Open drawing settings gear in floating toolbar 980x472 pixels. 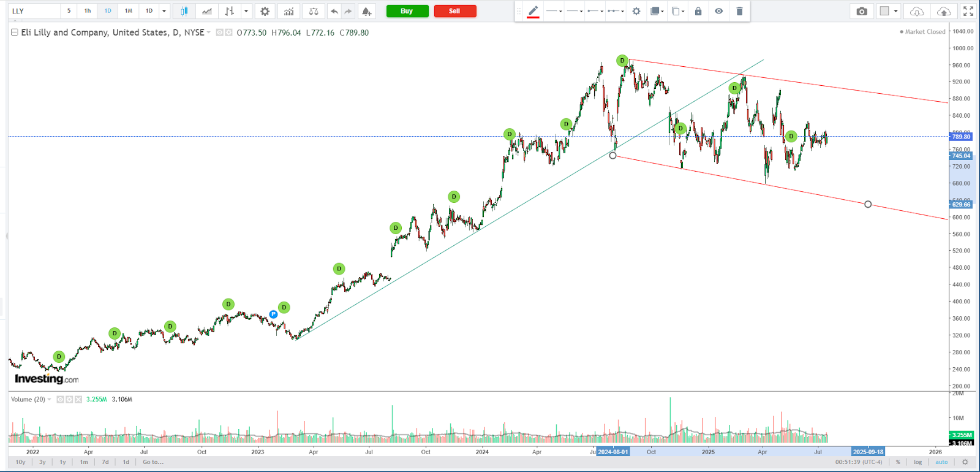point(636,11)
